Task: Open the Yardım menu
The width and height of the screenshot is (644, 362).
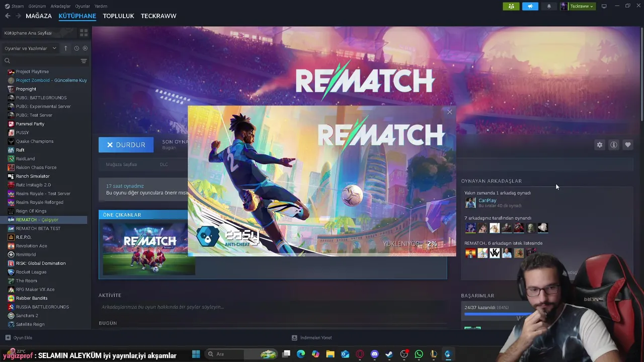Action: click(x=101, y=6)
